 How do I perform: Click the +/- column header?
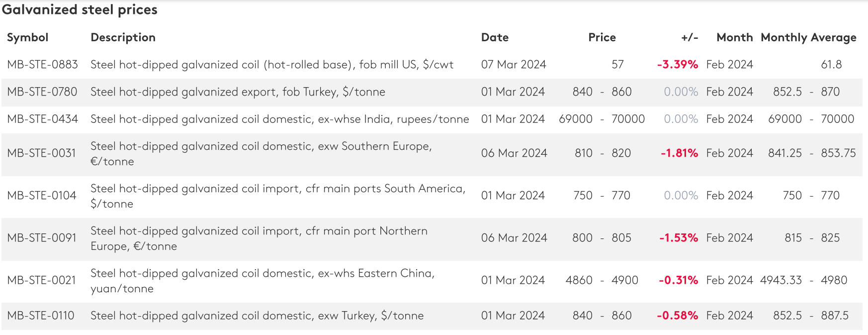(689, 37)
